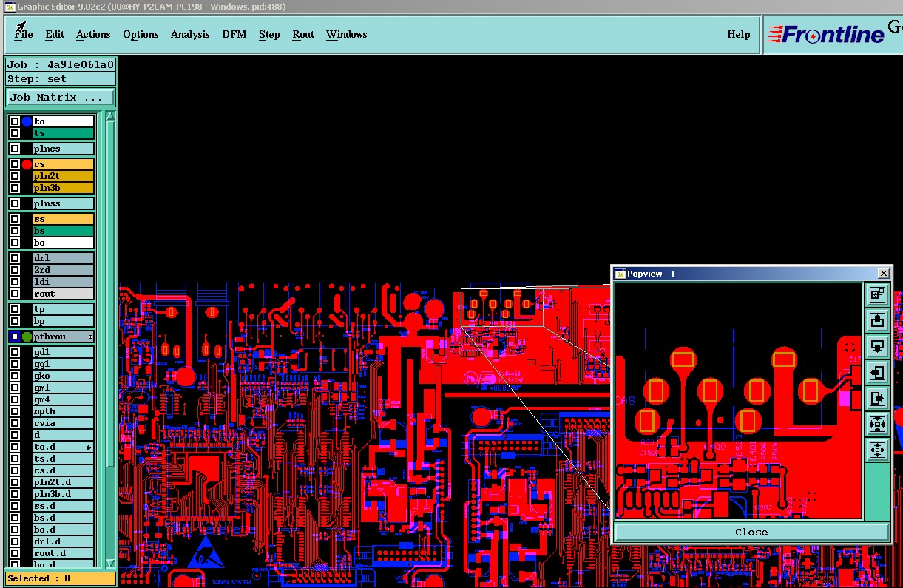Click the Selected : 0 status field
Screen dimensions: 903x588
click(x=61, y=578)
